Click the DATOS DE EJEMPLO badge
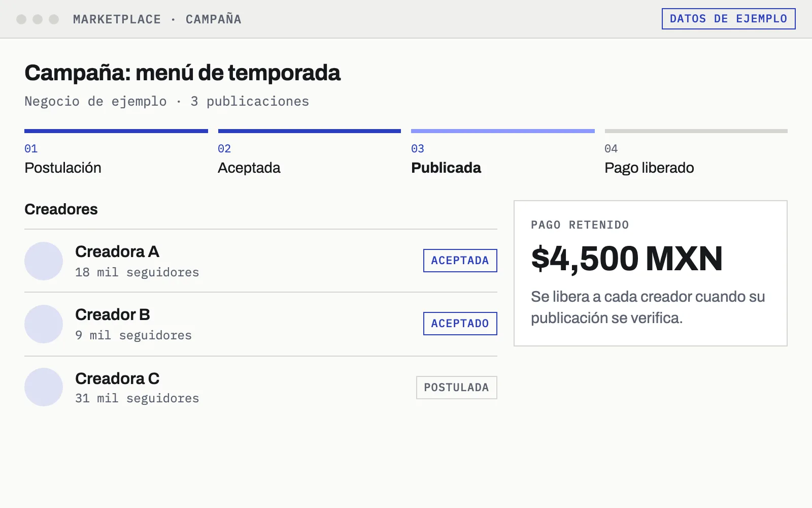812x508 pixels. point(728,19)
